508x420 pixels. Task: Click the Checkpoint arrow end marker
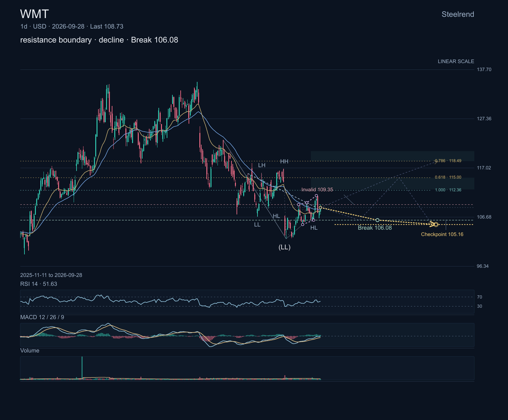(x=436, y=224)
